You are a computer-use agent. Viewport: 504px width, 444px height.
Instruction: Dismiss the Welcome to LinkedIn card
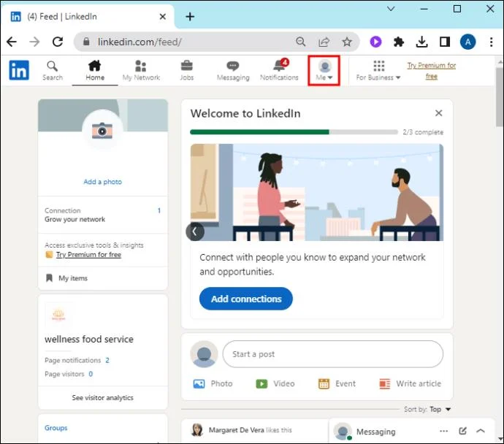(x=438, y=113)
